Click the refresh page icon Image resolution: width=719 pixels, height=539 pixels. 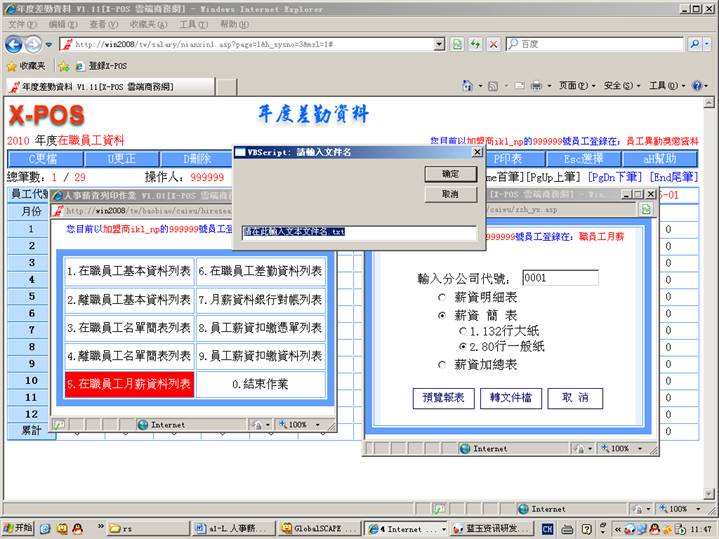[x=457, y=44]
